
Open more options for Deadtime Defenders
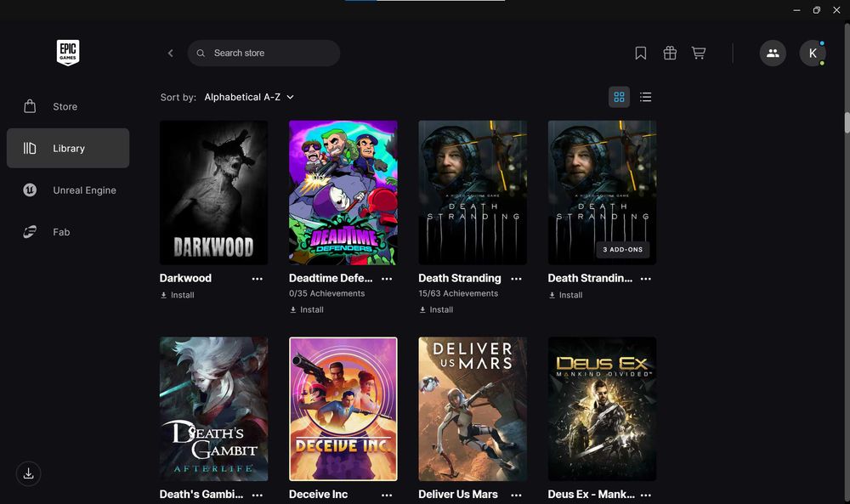point(387,279)
